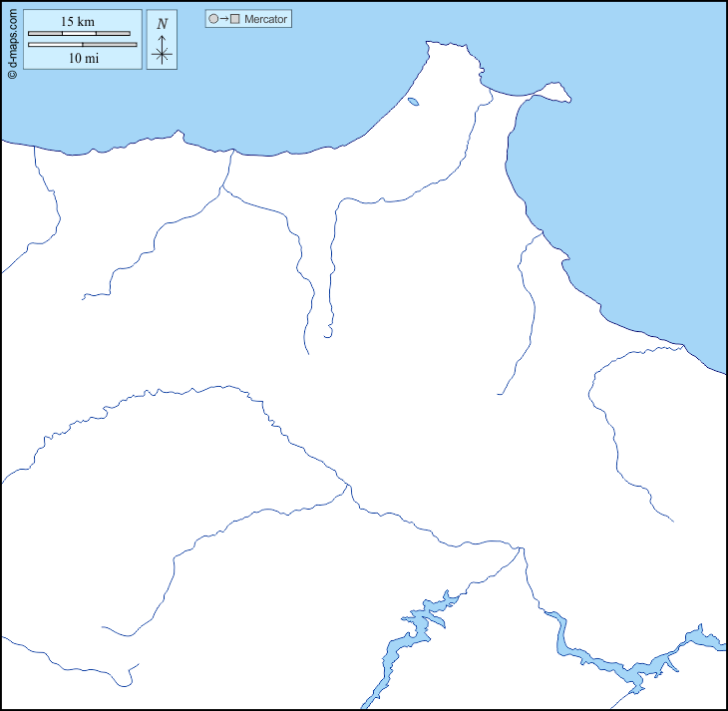Viewport: 728px width, 711px height.
Task: Click the compass star below the north arrow
Action: tap(162, 55)
